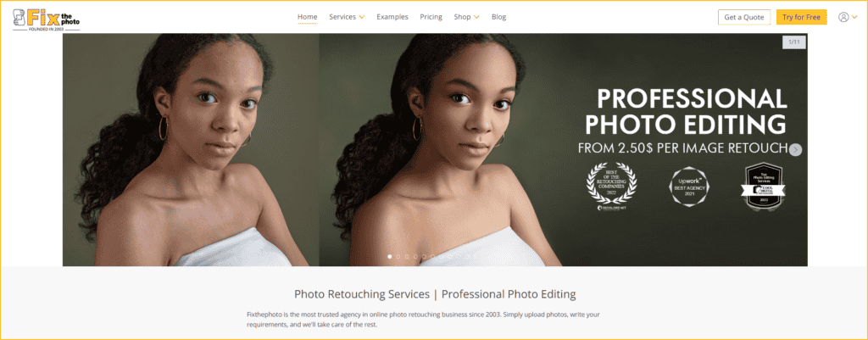Click the before retouching portrait image
The image size is (868, 340).
[191, 149]
